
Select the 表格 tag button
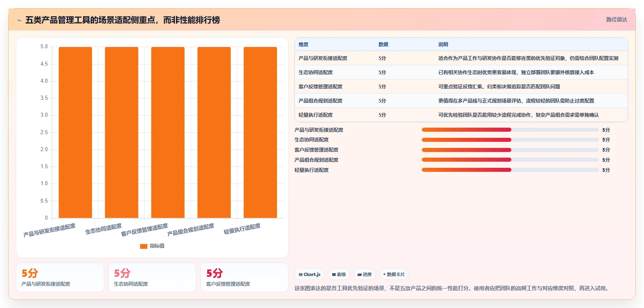[339, 274]
